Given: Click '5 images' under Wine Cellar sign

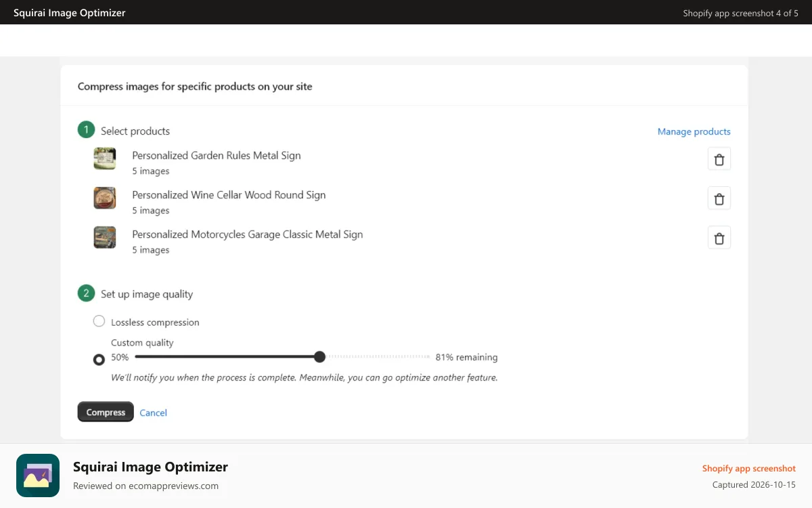Looking at the screenshot, I should pyautogui.click(x=151, y=211).
